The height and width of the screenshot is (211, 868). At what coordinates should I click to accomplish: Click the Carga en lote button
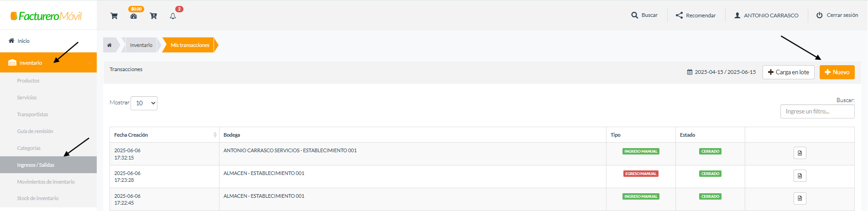click(x=788, y=72)
